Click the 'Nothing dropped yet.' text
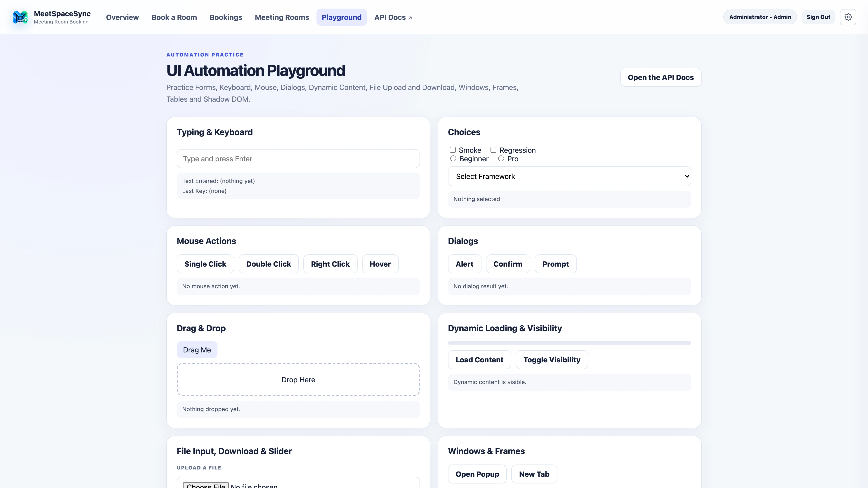868x488 pixels. click(x=211, y=409)
